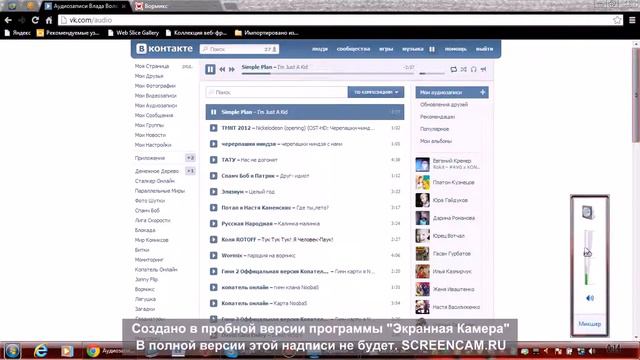Pause playback in the top audio player
This screenshot has width=640, height=360.
point(210,69)
